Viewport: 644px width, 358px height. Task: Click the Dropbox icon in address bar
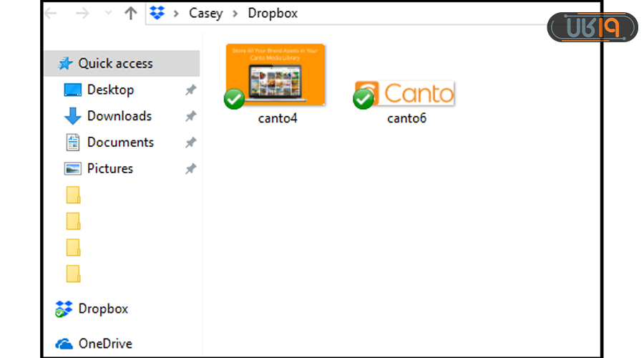point(157,13)
